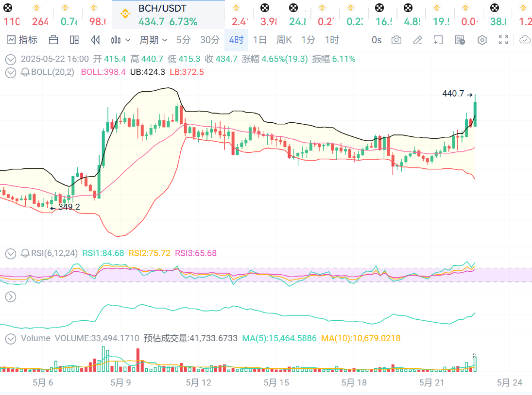The height and width of the screenshot is (395, 532).
Task: Open the pencil drawing tools
Action: [418, 40]
